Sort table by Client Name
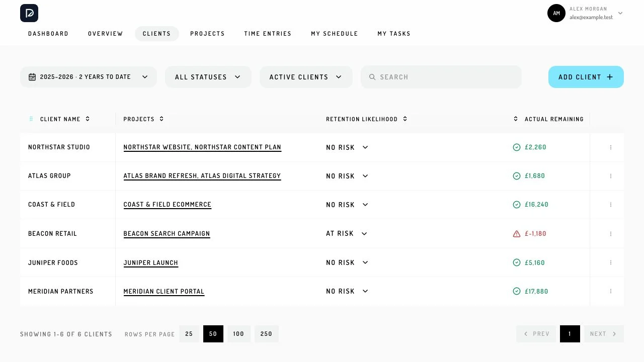The width and height of the screenshot is (644, 362). click(x=88, y=119)
